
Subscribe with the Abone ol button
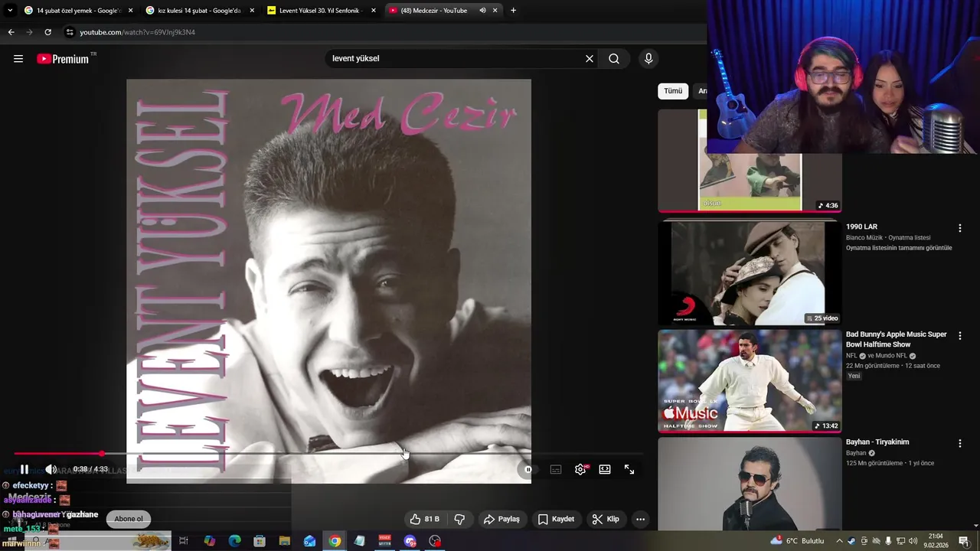pyautogui.click(x=129, y=519)
